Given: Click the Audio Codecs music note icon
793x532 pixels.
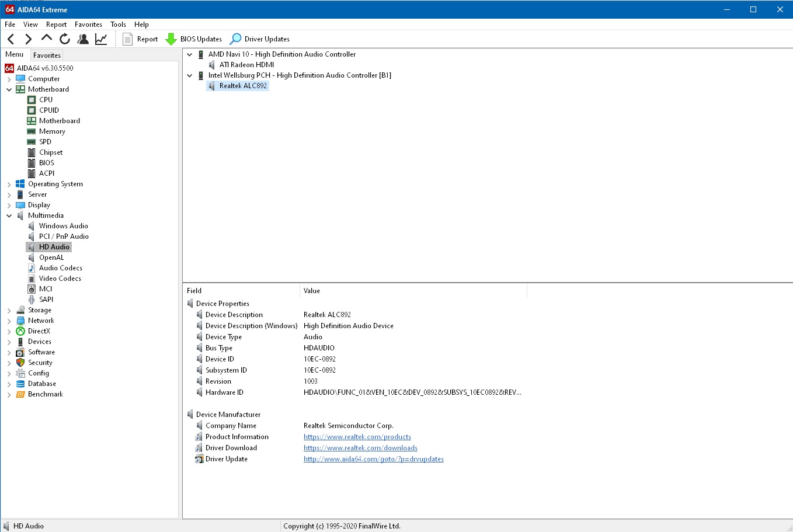Looking at the screenshot, I should (x=32, y=268).
